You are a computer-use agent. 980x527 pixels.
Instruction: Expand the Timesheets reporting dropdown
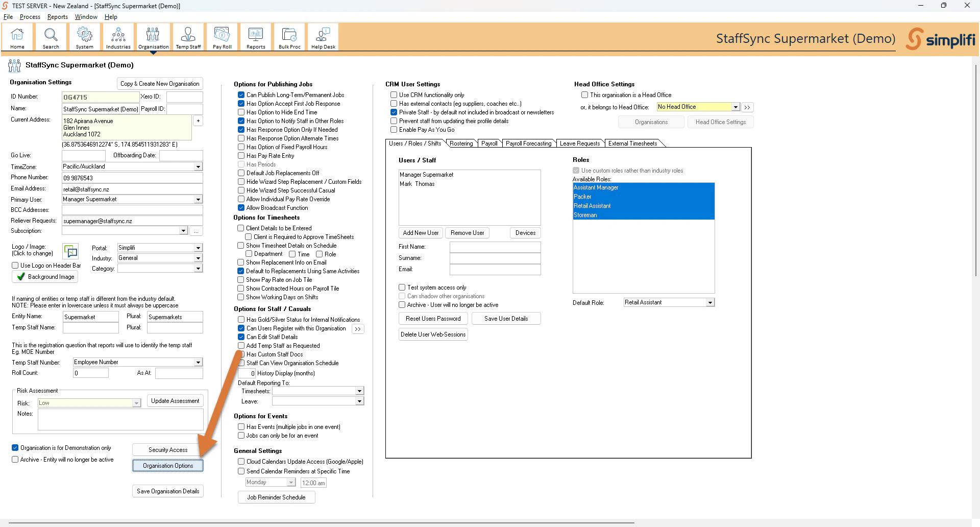point(359,391)
